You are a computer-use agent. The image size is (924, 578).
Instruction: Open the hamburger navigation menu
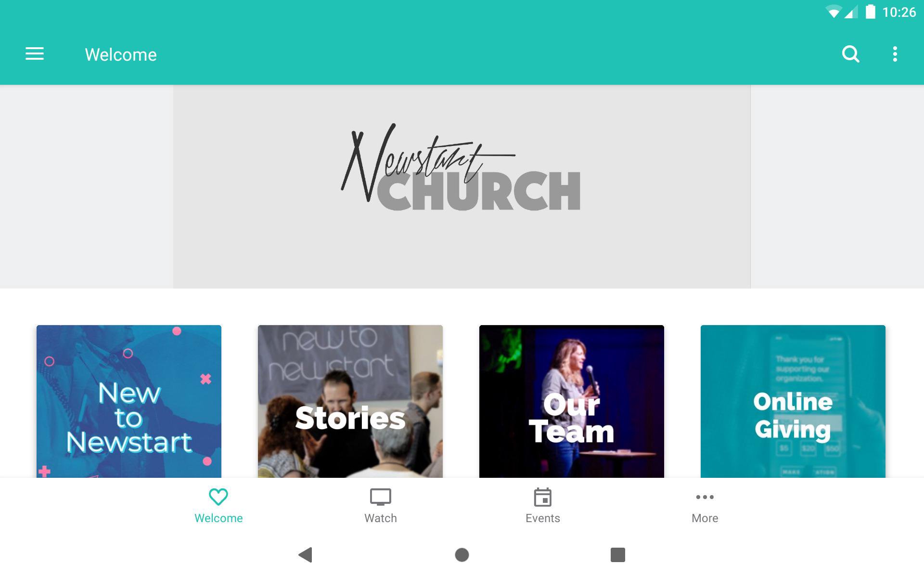click(35, 54)
